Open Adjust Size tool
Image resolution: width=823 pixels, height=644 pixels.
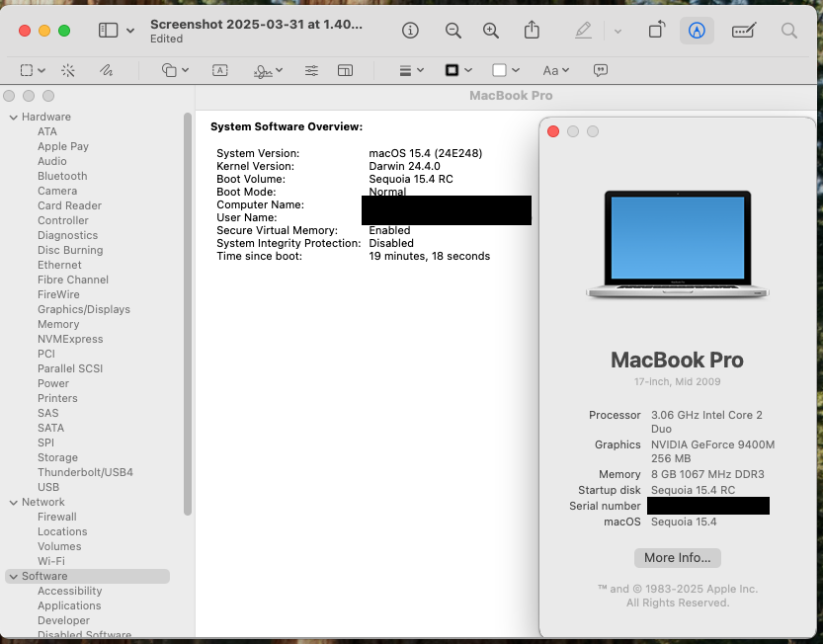click(346, 70)
